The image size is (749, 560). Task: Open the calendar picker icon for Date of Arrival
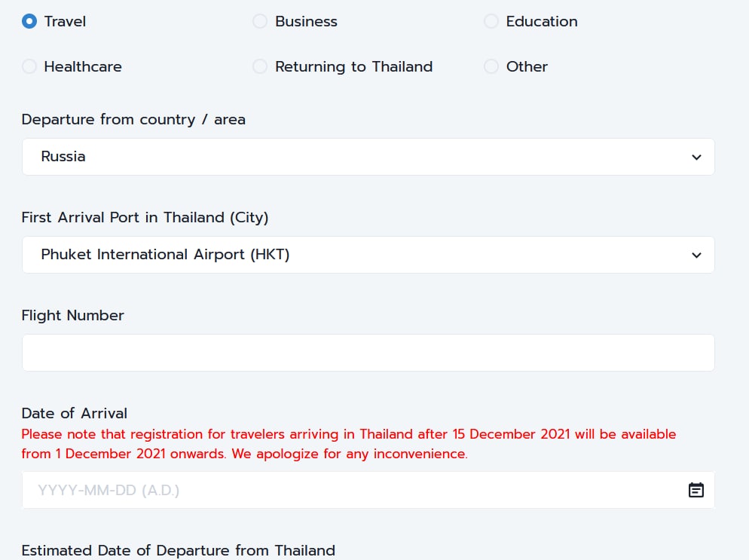(696, 491)
